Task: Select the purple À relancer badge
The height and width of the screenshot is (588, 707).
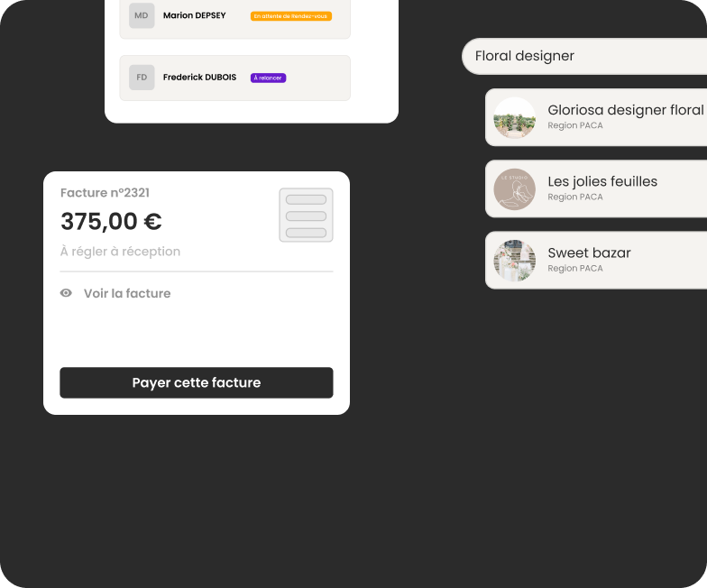Action: [269, 78]
